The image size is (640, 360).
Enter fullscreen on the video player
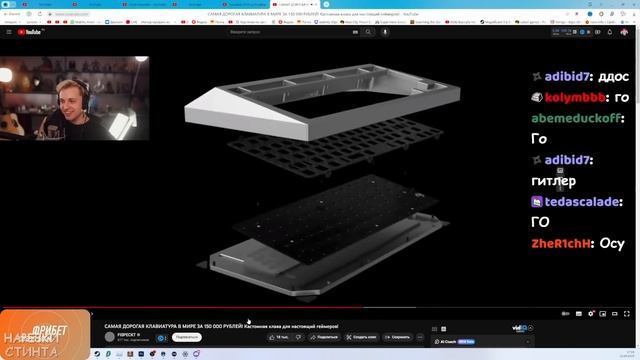[x=627, y=313]
